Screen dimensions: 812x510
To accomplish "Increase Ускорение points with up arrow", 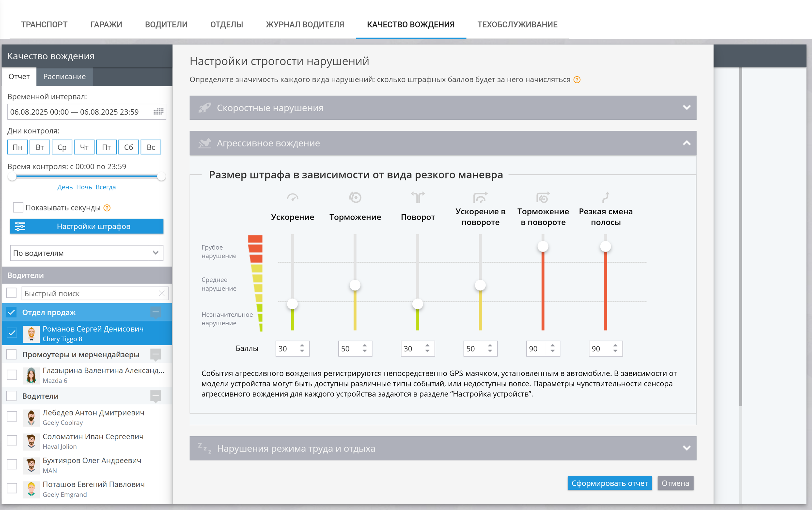I will 302,345.
